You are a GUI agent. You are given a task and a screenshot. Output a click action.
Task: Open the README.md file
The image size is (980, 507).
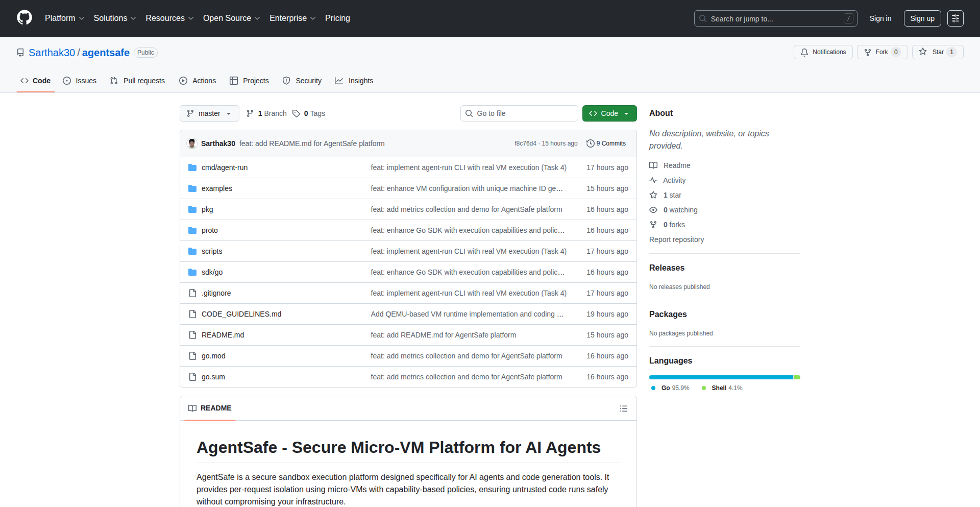point(223,335)
